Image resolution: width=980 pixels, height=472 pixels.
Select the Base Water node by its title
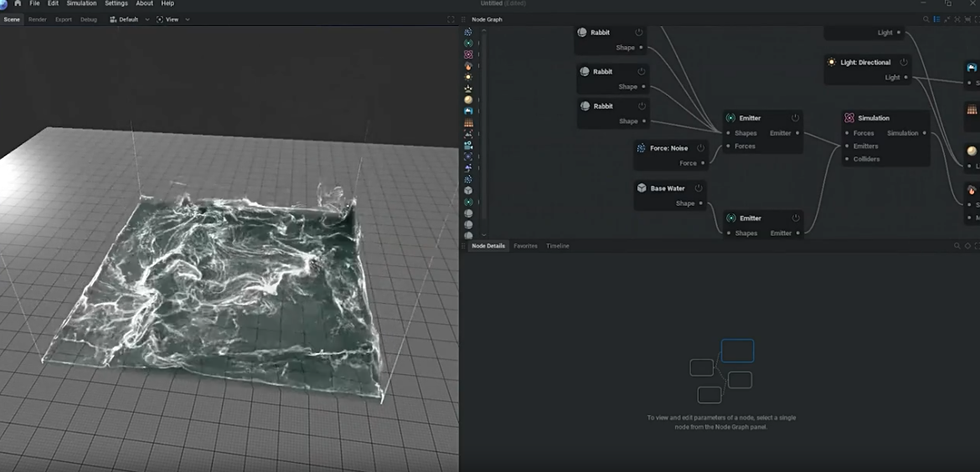(x=668, y=188)
